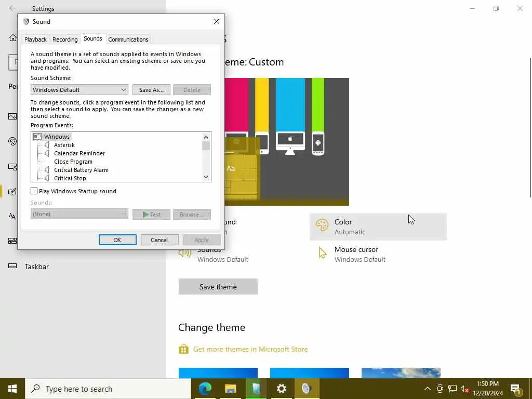Select the Windows node in Program Events
This screenshot has height=399, width=532.
(57, 137)
